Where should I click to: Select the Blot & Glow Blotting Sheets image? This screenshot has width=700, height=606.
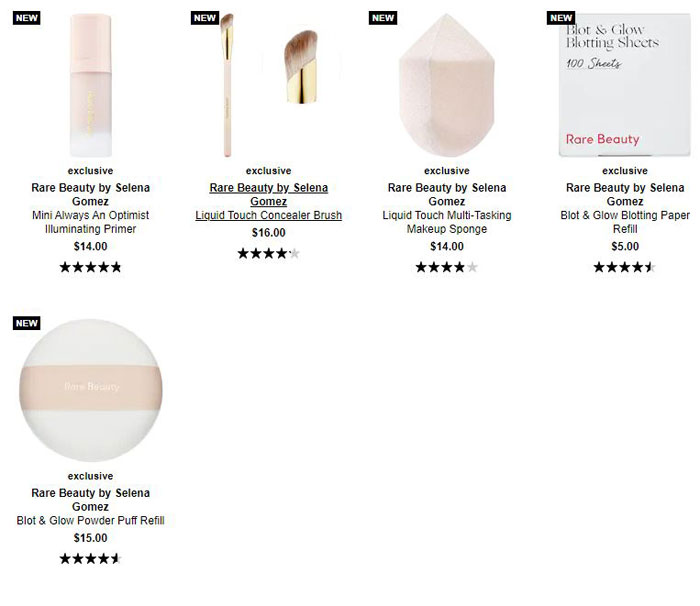click(x=624, y=85)
